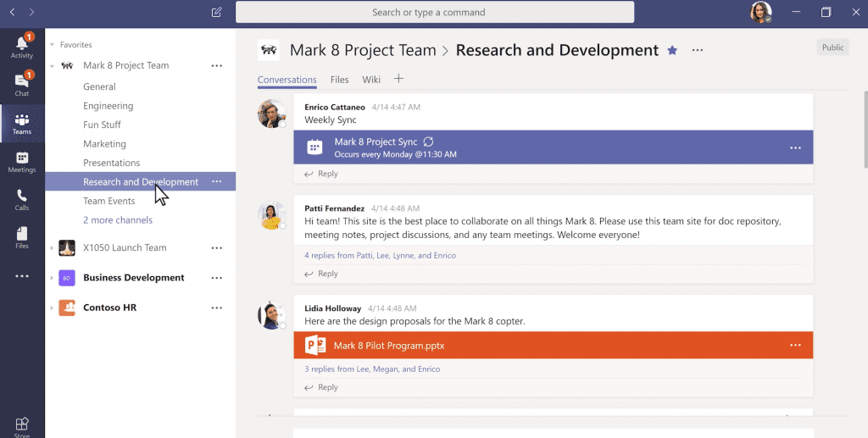Expand 3 replies from Lee, Megan, and Enrico
This screenshot has width=868, height=438.
372,369
